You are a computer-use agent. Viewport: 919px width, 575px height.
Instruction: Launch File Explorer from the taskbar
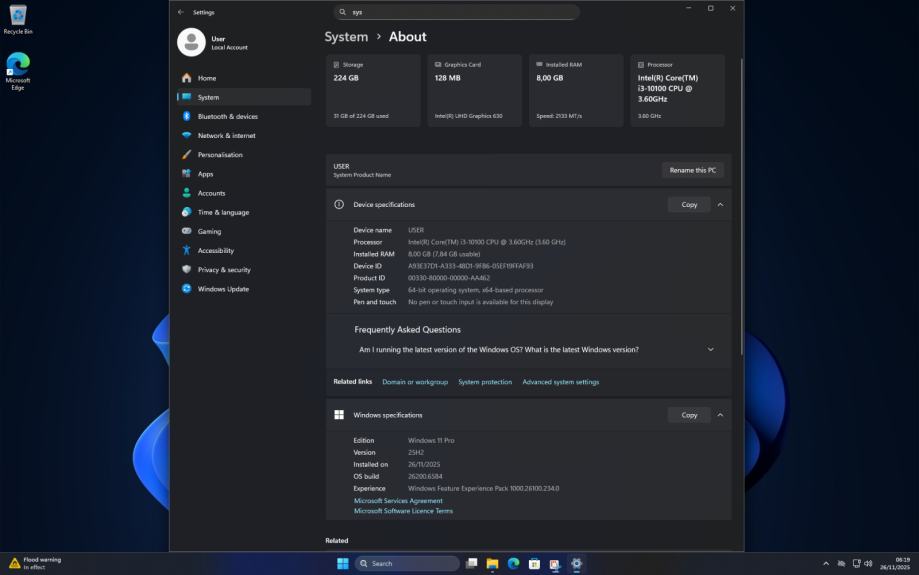[x=492, y=564]
